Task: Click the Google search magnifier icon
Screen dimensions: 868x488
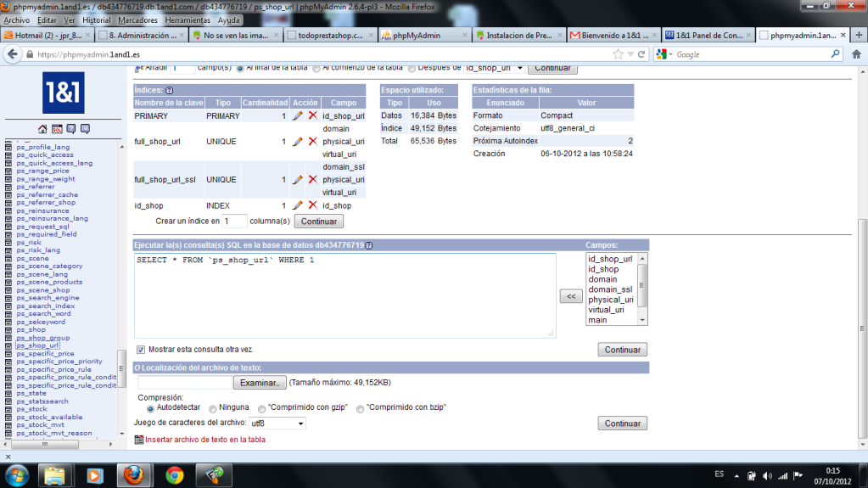Action: 836,54
